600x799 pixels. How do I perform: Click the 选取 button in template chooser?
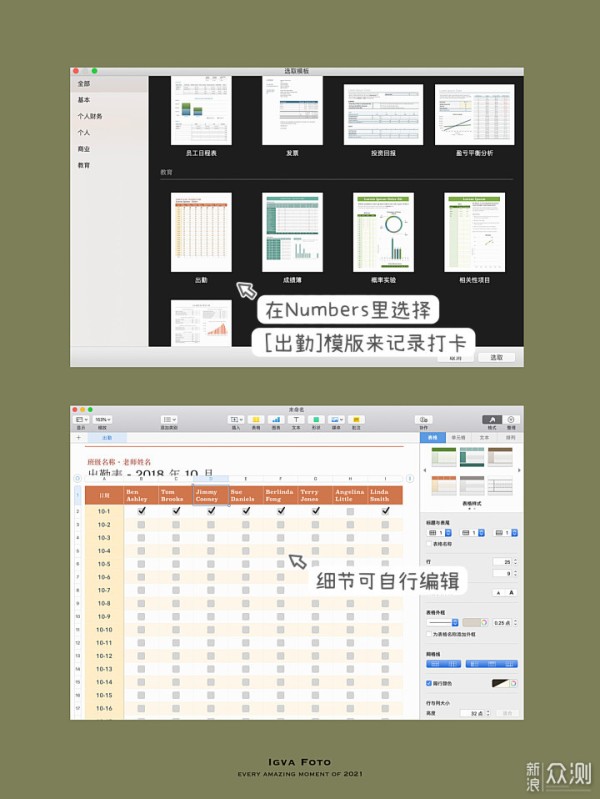coord(496,357)
